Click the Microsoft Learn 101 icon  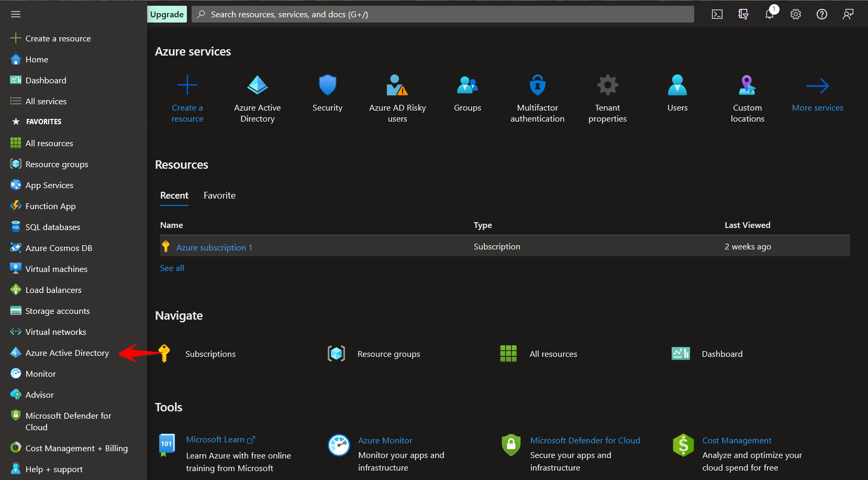tap(166, 445)
